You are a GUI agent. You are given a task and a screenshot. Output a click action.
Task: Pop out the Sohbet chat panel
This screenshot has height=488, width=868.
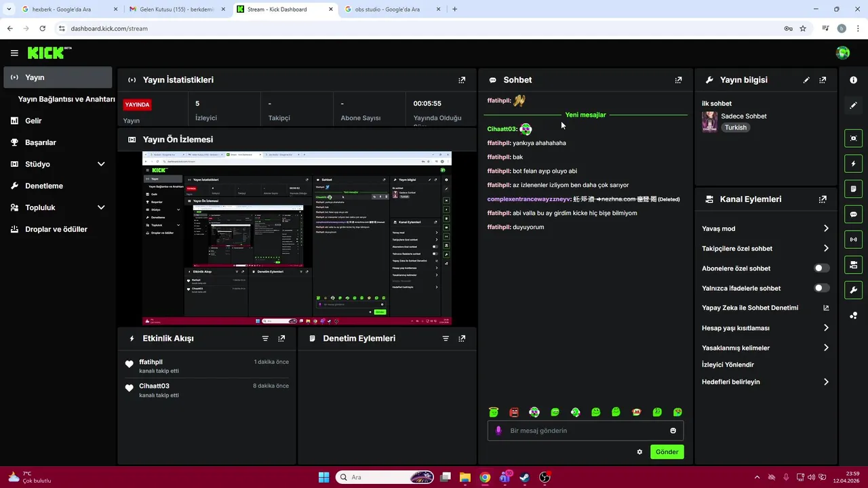coord(678,80)
